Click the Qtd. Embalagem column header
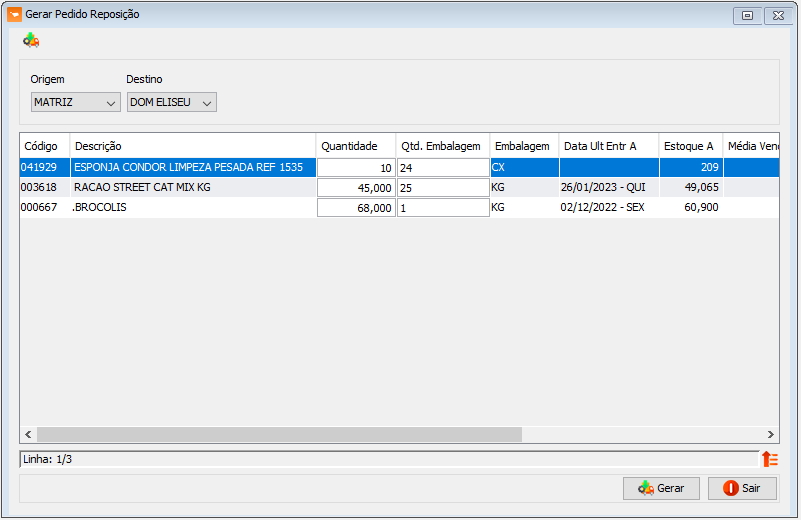Screen dimensions: 801x520 coord(443,146)
